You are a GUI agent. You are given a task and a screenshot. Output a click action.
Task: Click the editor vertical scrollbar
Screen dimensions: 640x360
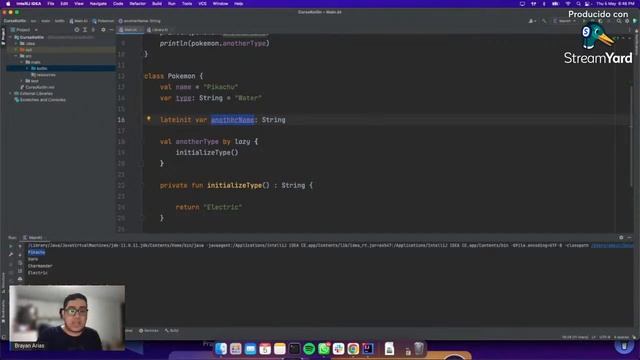(632, 135)
